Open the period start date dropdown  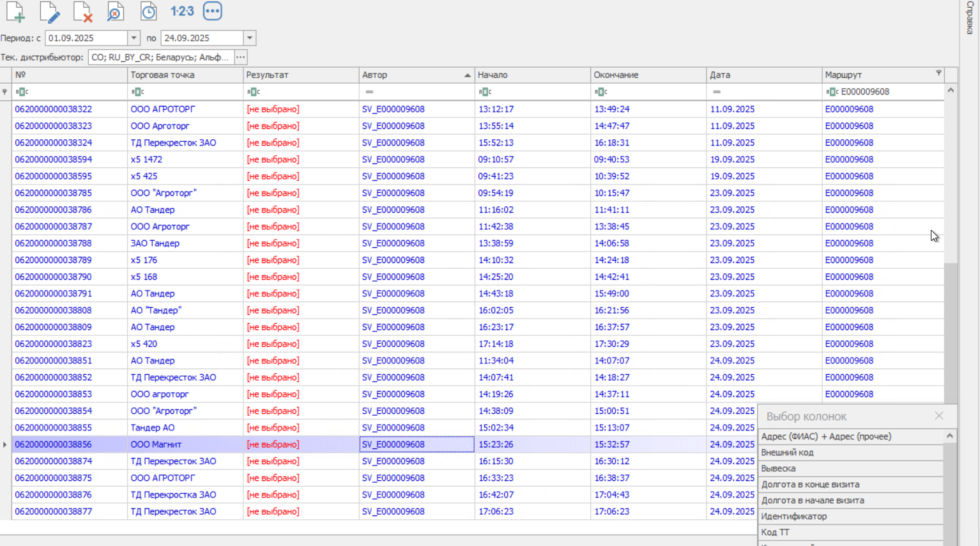[134, 38]
